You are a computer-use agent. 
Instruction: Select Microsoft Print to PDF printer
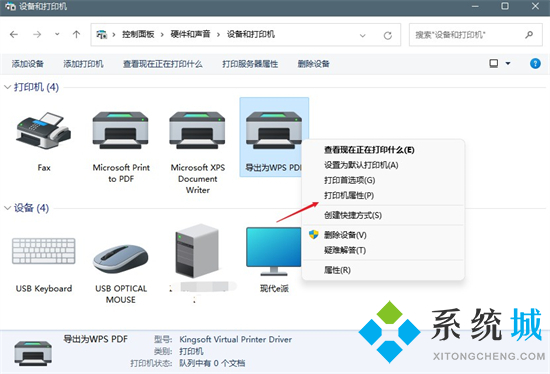(x=121, y=131)
